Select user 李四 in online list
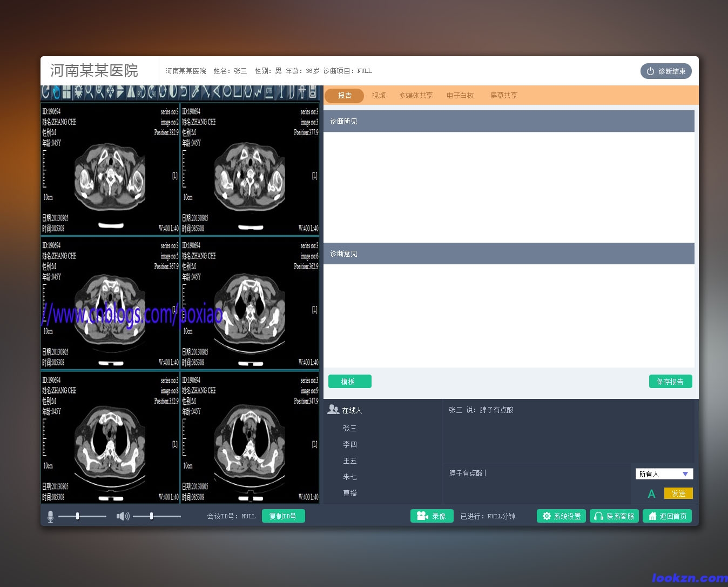 [350, 444]
